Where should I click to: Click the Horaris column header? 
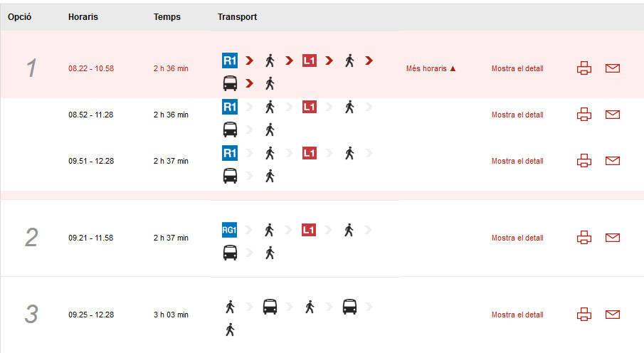pos(83,17)
